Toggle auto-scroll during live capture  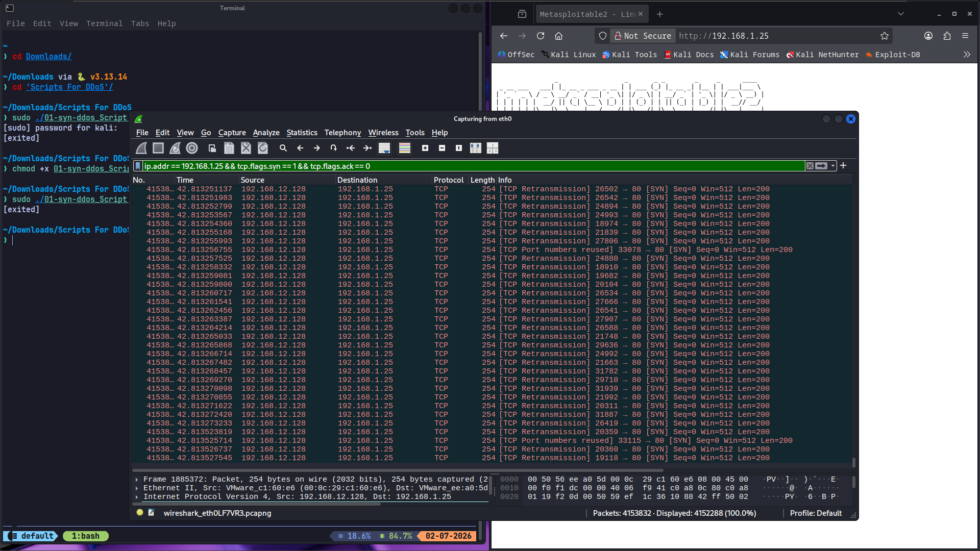pyautogui.click(x=384, y=148)
